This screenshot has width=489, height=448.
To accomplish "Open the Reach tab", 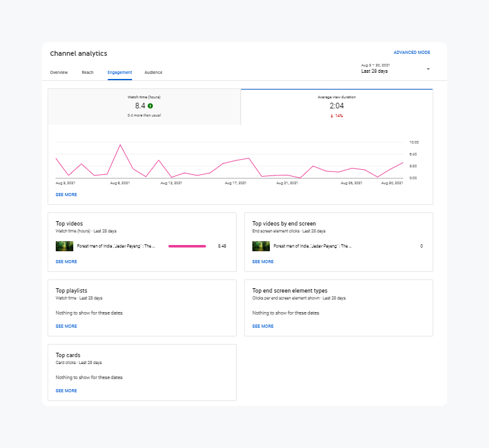I will pyautogui.click(x=88, y=73).
